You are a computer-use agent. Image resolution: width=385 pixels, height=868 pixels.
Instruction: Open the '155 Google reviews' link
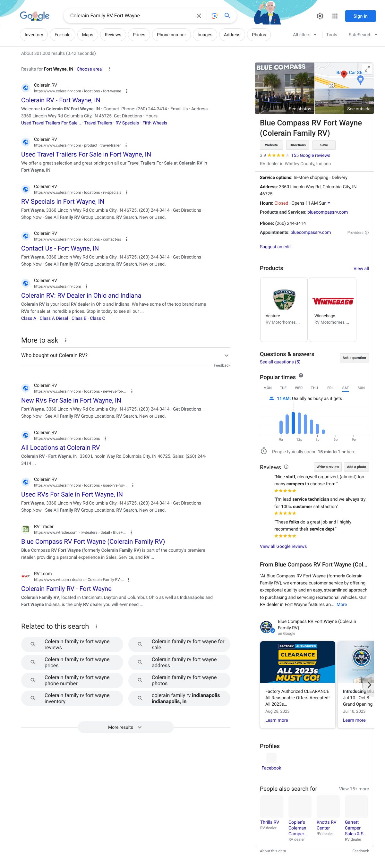click(311, 155)
